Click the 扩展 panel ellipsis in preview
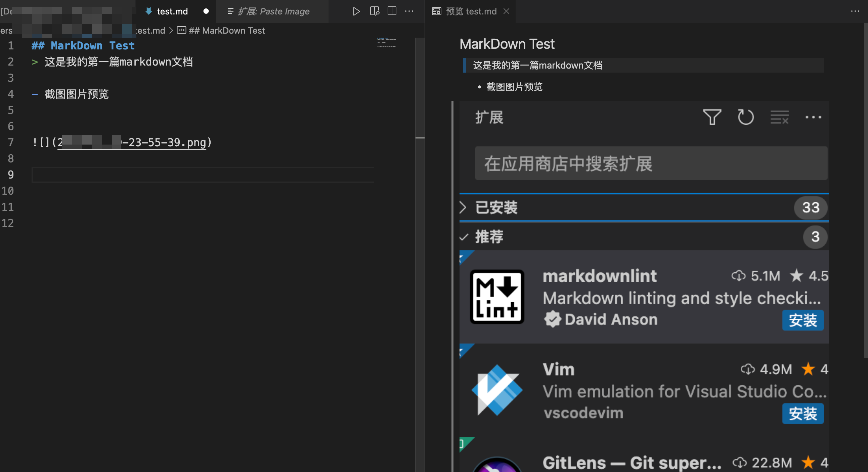The height and width of the screenshot is (472, 868). coord(813,117)
